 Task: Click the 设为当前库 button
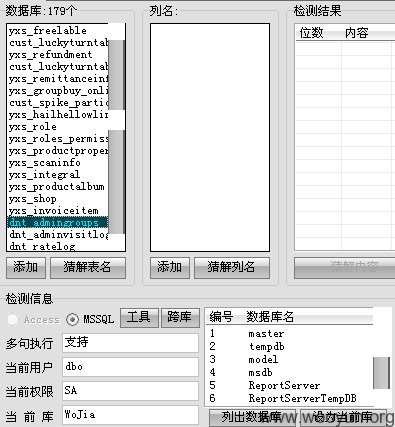[343, 418]
